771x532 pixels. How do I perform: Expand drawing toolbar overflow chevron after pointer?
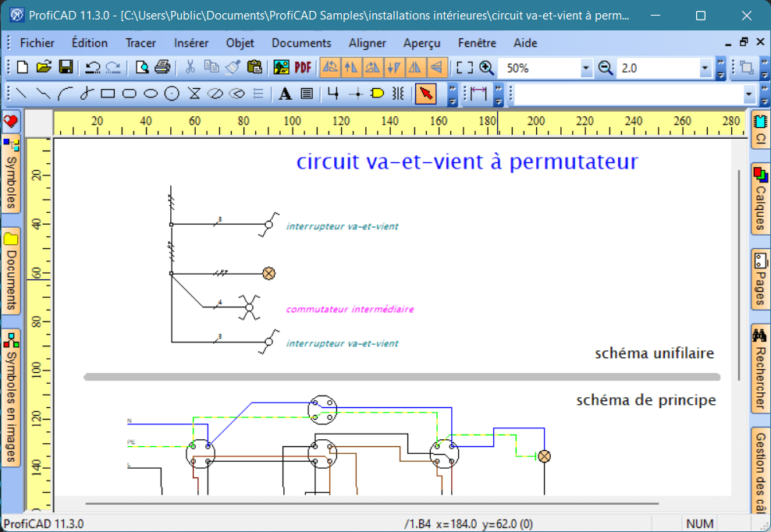pyautogui.click(x=453, y=94)
